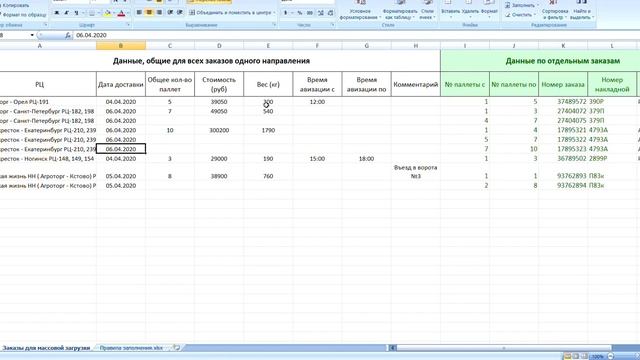Select Page Layout view icon

(576, 356)
